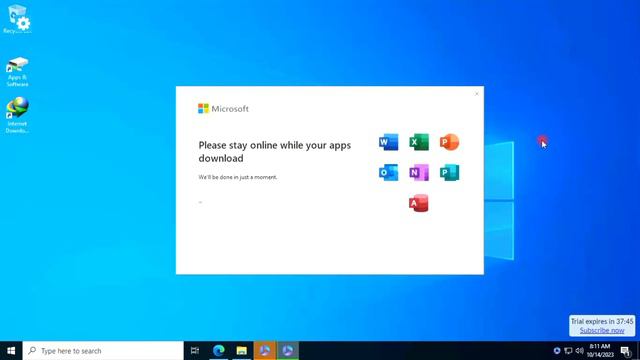The height and width of the screenshot is (360, 640).
Task: Open the clock showing 8:11 AM
Action: (600, 351)
